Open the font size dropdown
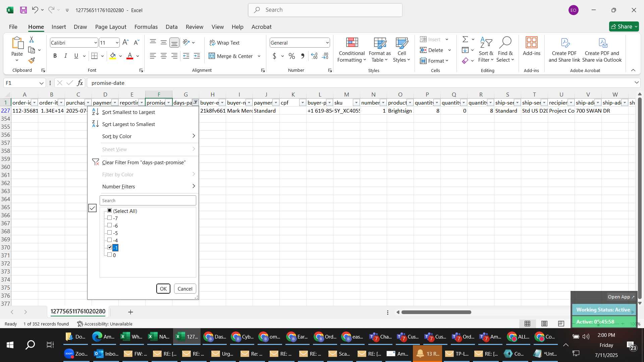 coord(117,43)
